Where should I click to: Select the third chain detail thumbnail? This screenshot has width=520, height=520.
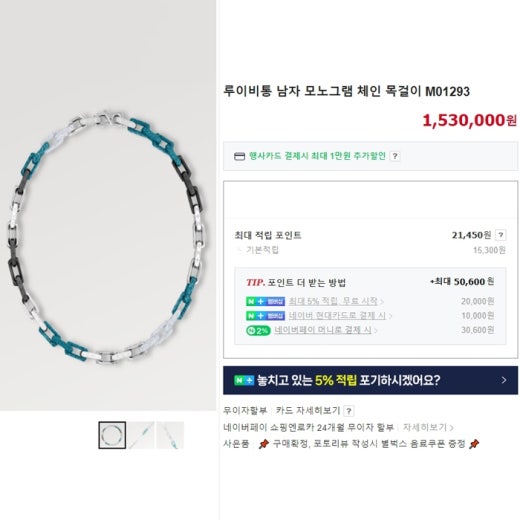pos(170,435)
